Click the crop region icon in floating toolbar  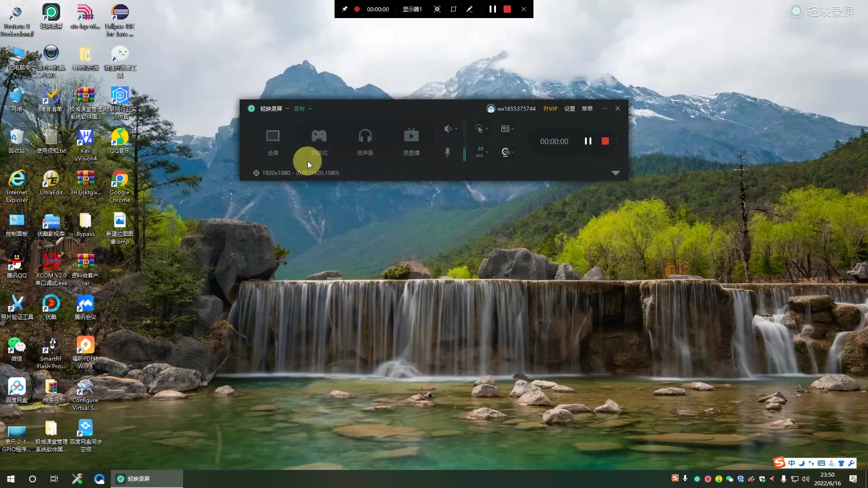pyautogui.click(x=453, y=9)
